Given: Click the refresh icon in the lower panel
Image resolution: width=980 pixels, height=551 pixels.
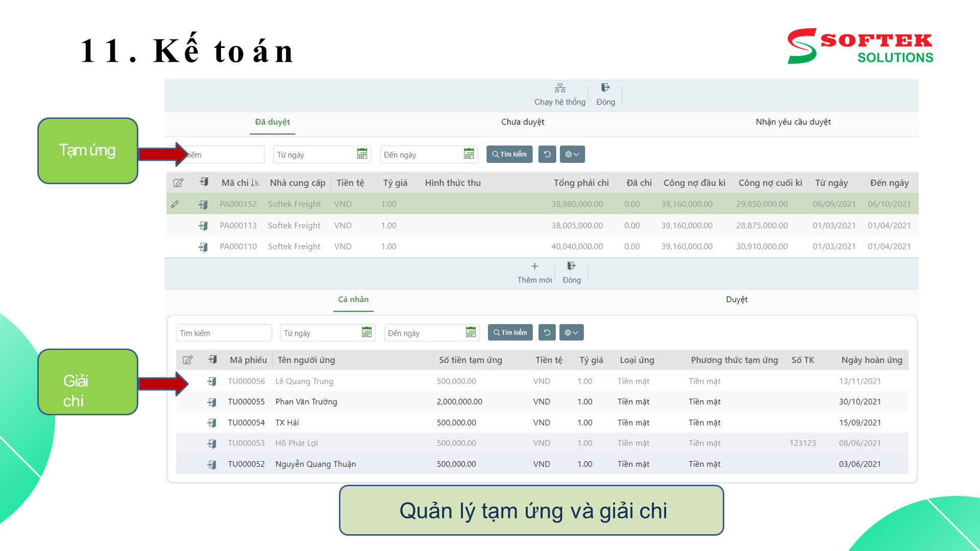Looking at the screenshot, I should (547, 332).
